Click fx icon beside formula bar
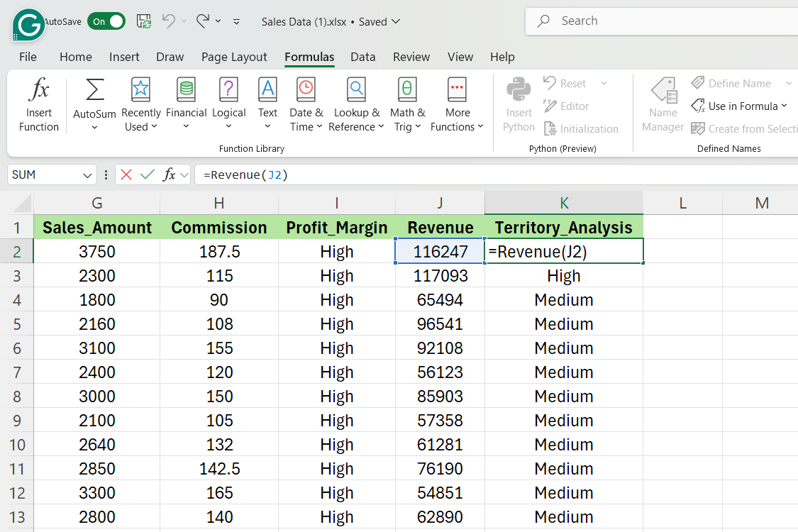Screen dimensions: 798x532 168,174
